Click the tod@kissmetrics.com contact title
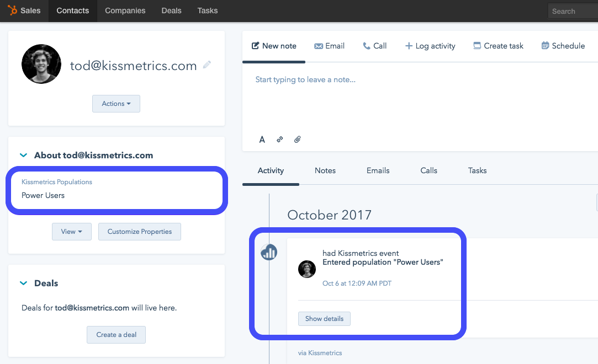Image resolution: width=598 pixels, height=364 pixels. click(x=133, y=66)
